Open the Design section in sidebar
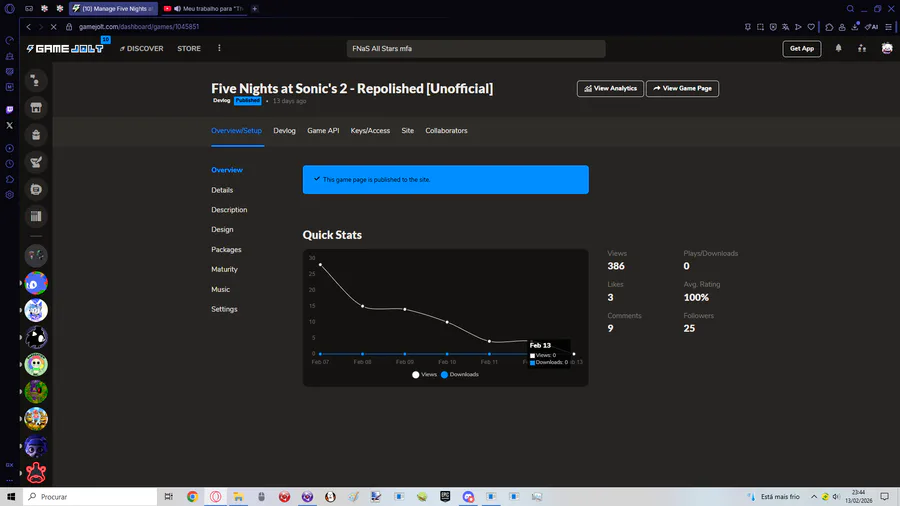The height and width of the screenshot is (506, 900). click(x=222, y=229)
